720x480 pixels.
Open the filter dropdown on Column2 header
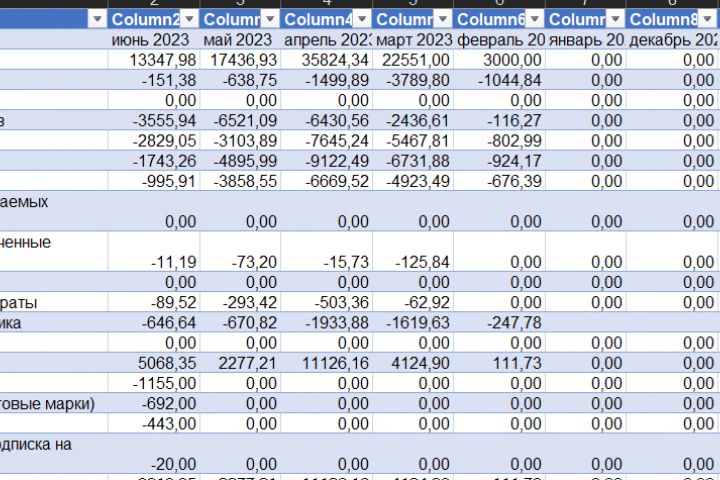(189, 19)
